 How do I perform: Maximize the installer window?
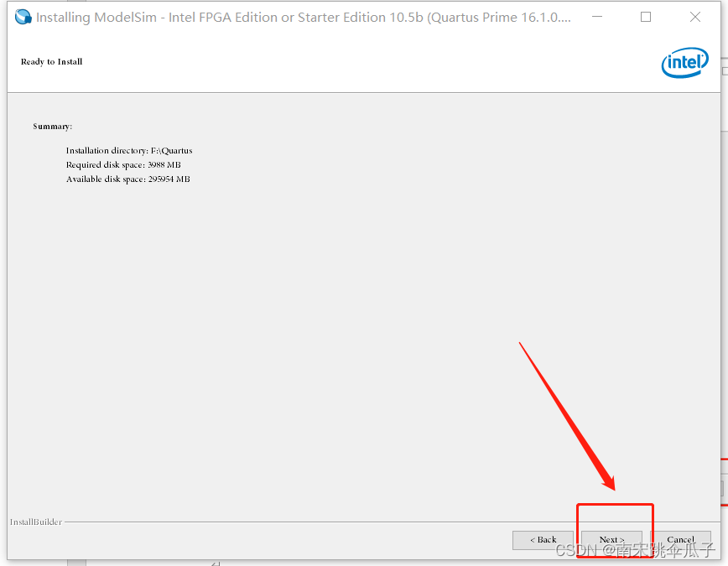pyautogui.click(x=645, y=17)
